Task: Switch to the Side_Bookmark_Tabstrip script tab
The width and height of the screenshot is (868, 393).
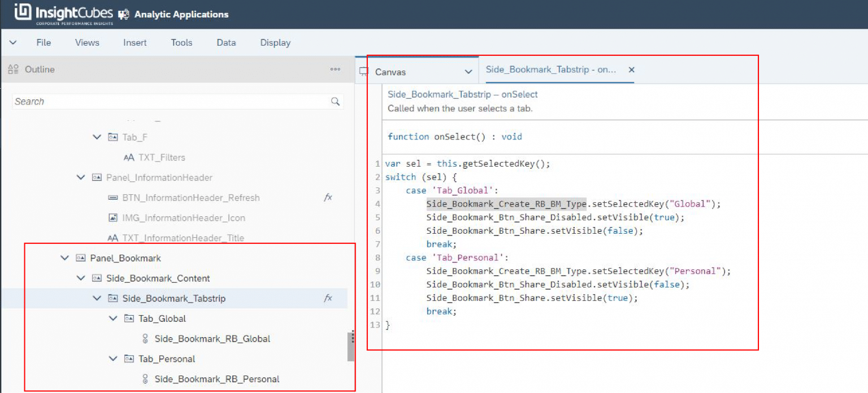Action: click(x=551, y=69)
